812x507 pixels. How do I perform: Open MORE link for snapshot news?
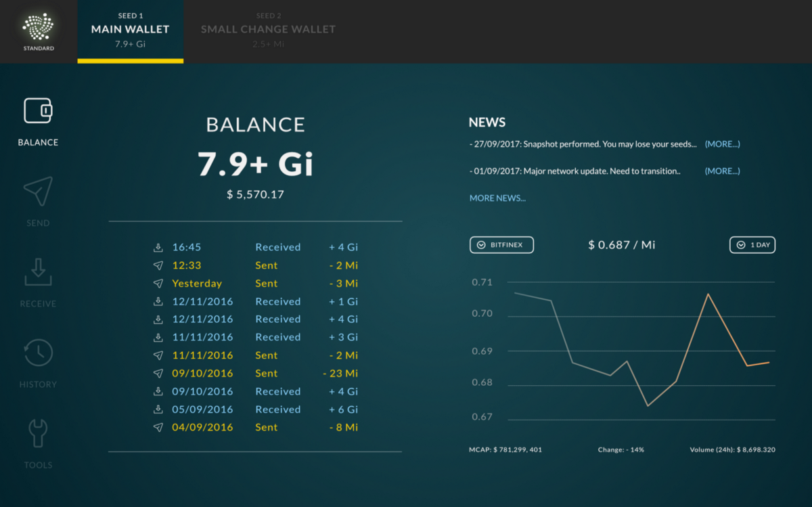point(722,144)
